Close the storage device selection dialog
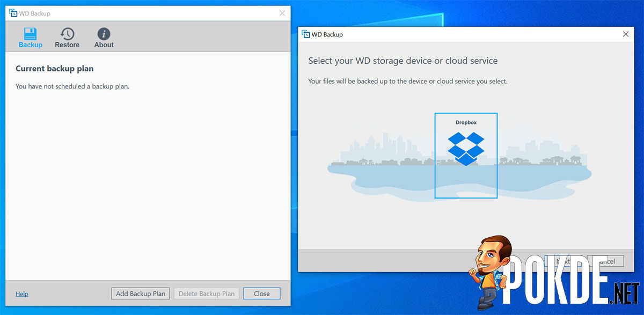 pyautogui.click(x=625, y=34)
